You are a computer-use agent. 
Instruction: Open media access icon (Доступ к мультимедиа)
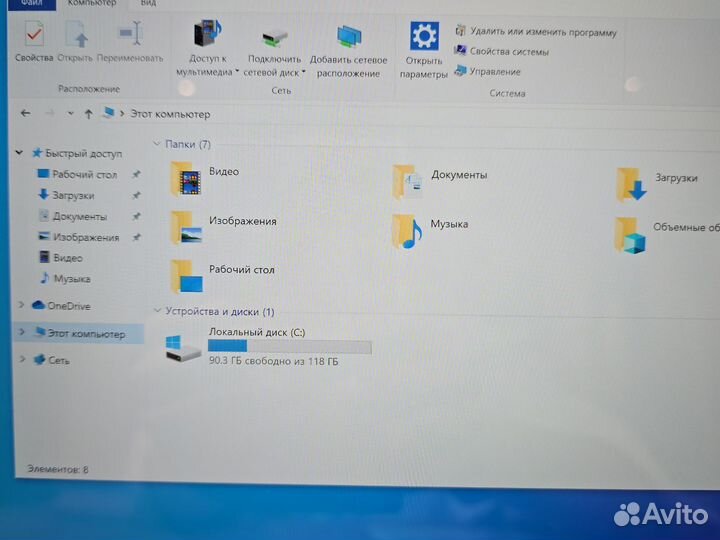click(x=208, y=34)
